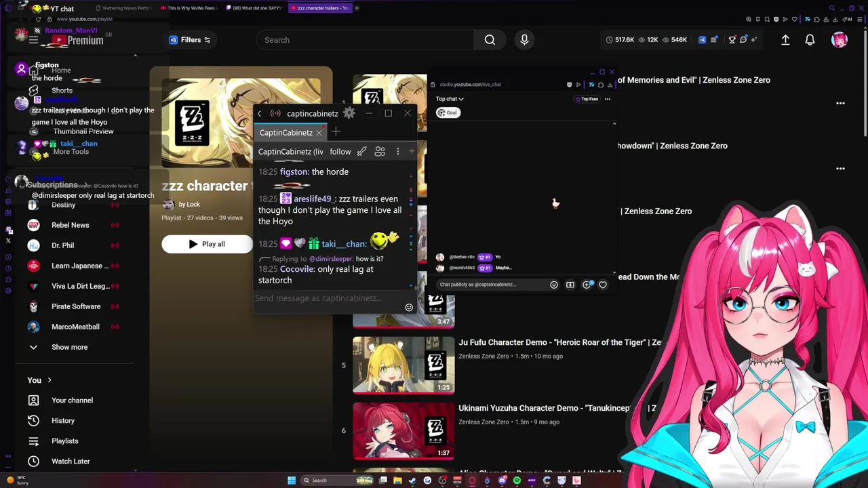Click the YouTube Search input field
The height and width of the screenshot is (488, 868).
tap(365, 40)
